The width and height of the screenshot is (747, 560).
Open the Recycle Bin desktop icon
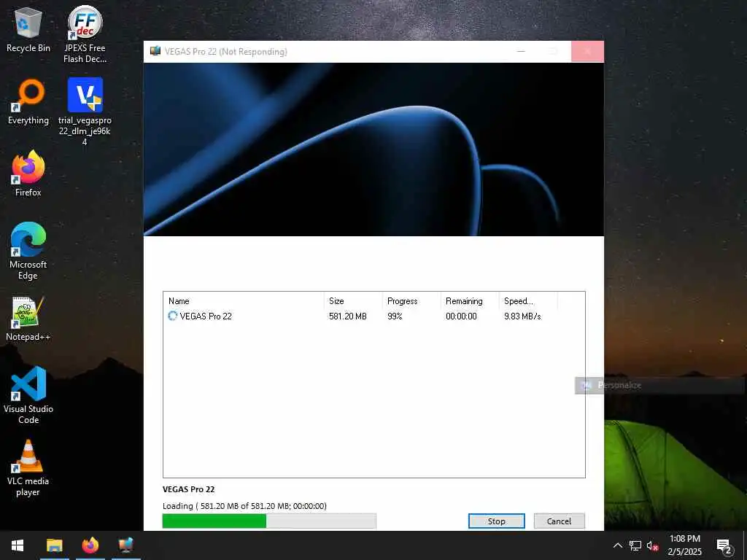[x=28, y=29]
